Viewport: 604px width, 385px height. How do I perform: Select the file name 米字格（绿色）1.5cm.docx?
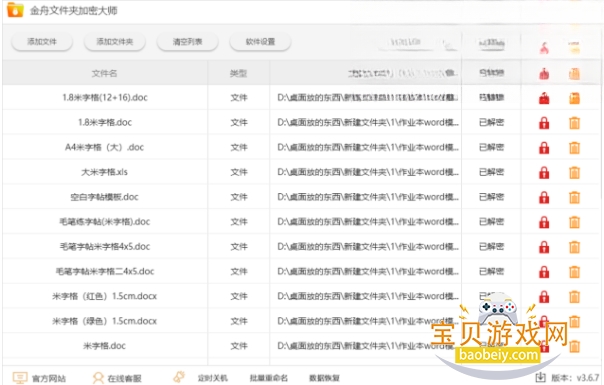[104, 321]
